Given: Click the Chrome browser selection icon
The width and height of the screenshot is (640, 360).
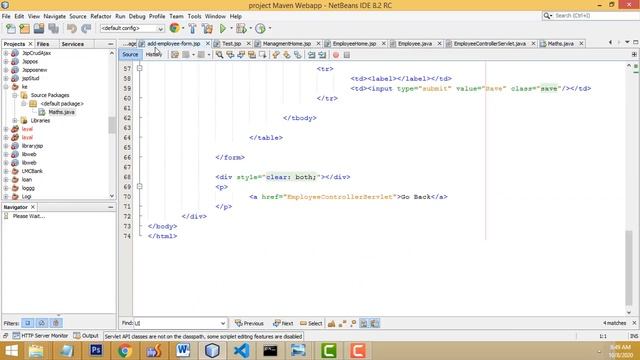Looking at the screenshot, I should [x=174, y=28].
